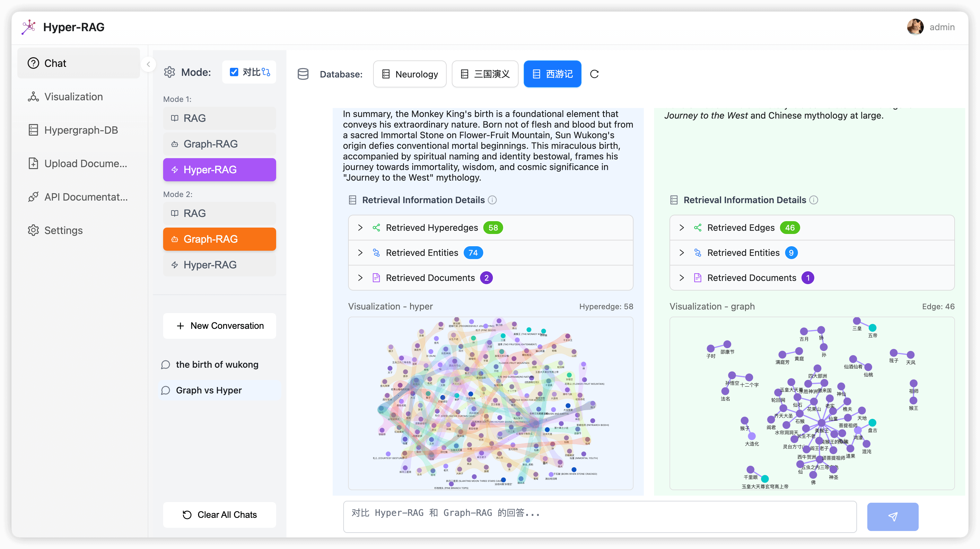The width and height of the screenshot is (980, 549).
Task: Expand the Retrieved Hyperedges section
Action: point(490,228)
